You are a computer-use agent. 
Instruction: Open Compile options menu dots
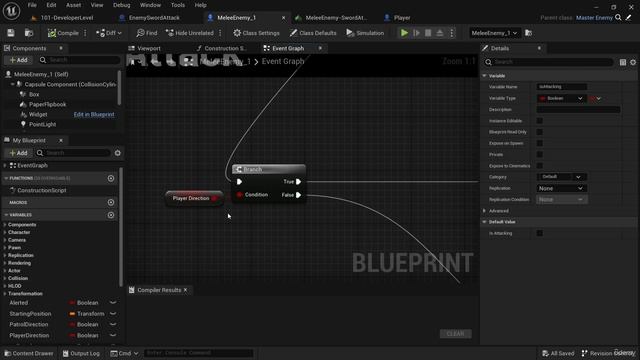pyautogui.click(x=85, y=33)
